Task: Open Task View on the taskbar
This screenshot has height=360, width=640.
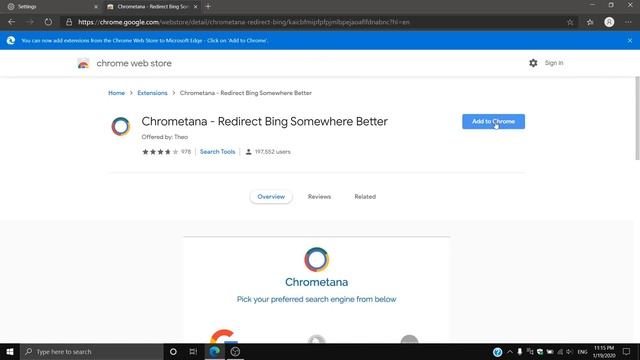Action: coord(193,351)
